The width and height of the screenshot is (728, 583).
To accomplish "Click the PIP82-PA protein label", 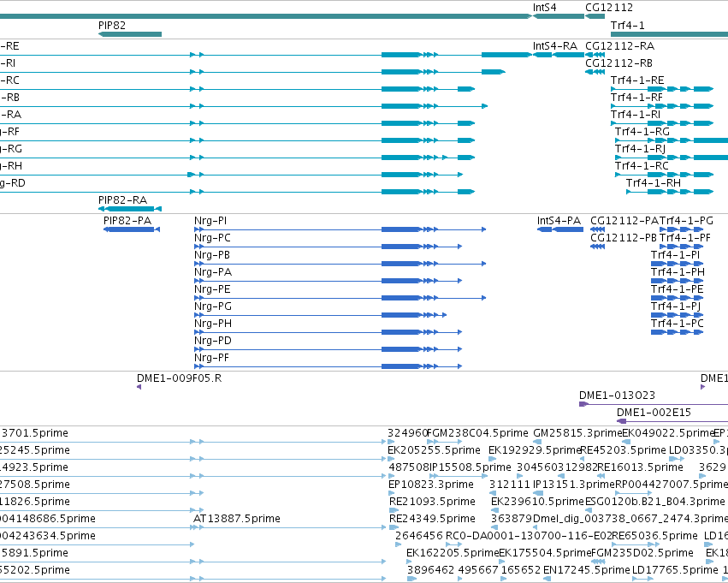I will click(x=127, y=221).
